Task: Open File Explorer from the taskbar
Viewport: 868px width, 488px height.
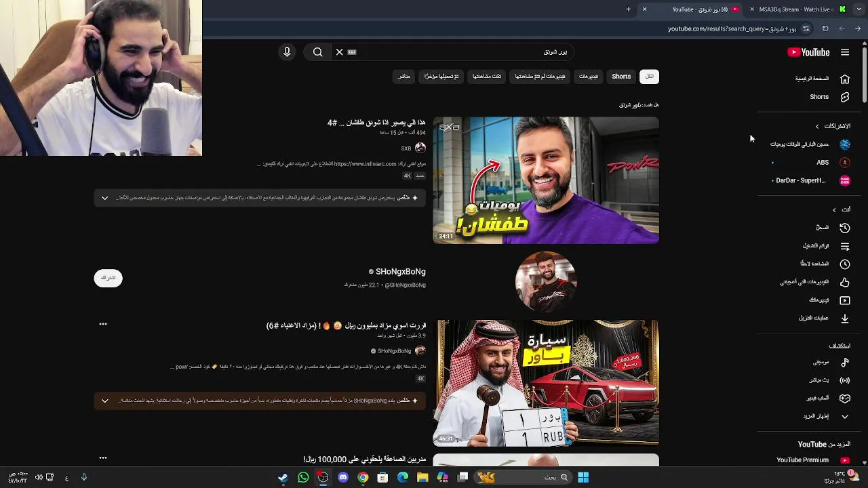Action: (x=422, y=478)
